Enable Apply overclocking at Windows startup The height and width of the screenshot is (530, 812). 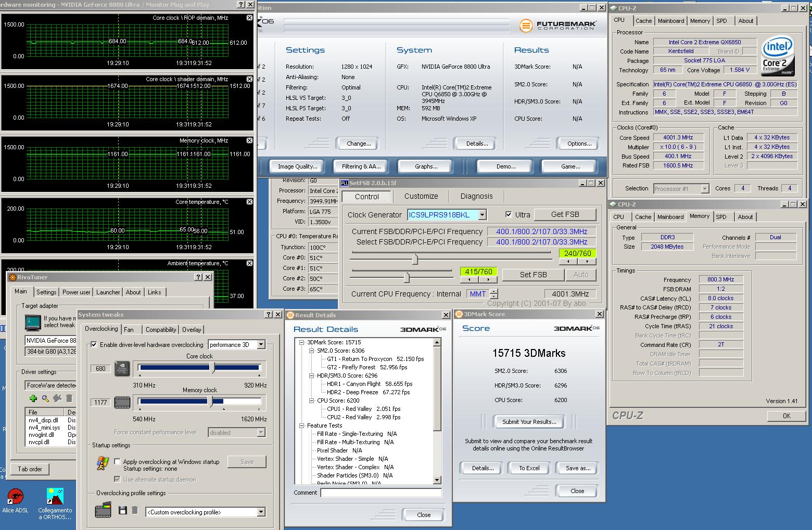coord(118,461)
